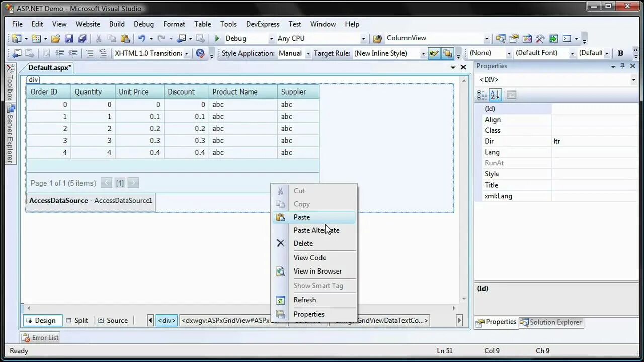Save the file with the Save icon
The image size is (644, 362).
[x=69, y=38]
